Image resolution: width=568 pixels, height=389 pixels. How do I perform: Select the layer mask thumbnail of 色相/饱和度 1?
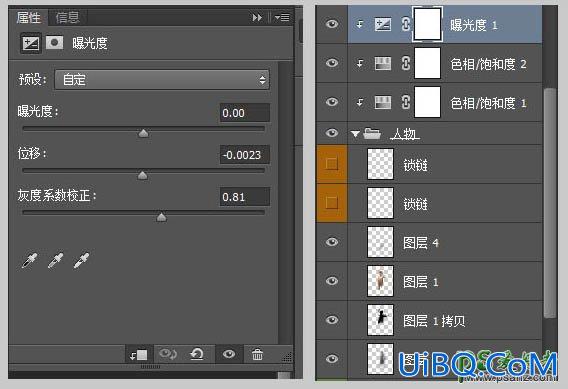[427, 102]
